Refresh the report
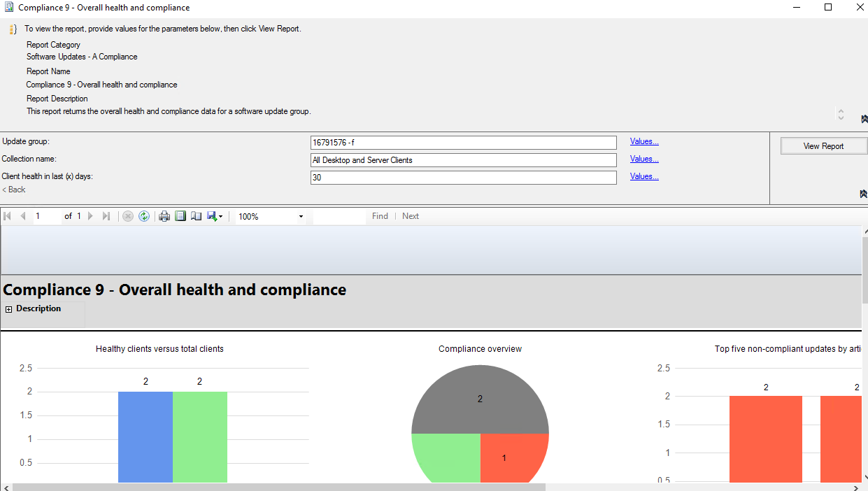868x491 pixels. (x=144, y=216)
